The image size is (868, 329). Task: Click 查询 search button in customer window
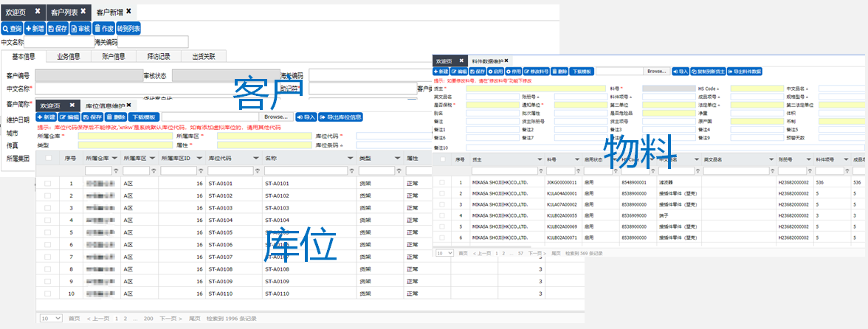coord(12,29)
